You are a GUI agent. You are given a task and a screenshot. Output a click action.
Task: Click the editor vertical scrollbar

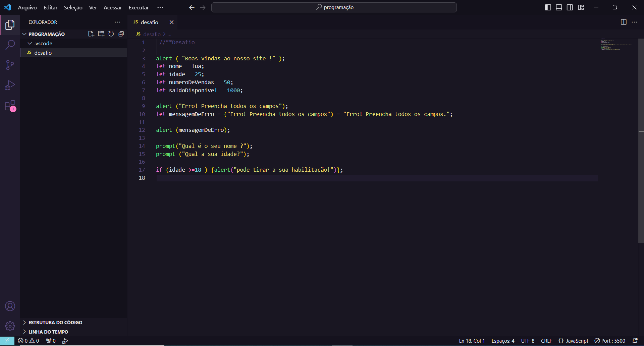click(641, 140)
